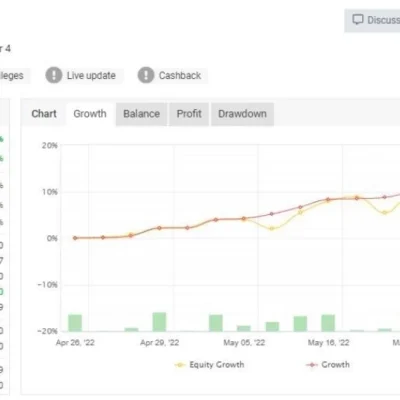Screen dimensions: 400x400
Task: Toggle the Growth series legend entry
Action: (x=328, y=365)
